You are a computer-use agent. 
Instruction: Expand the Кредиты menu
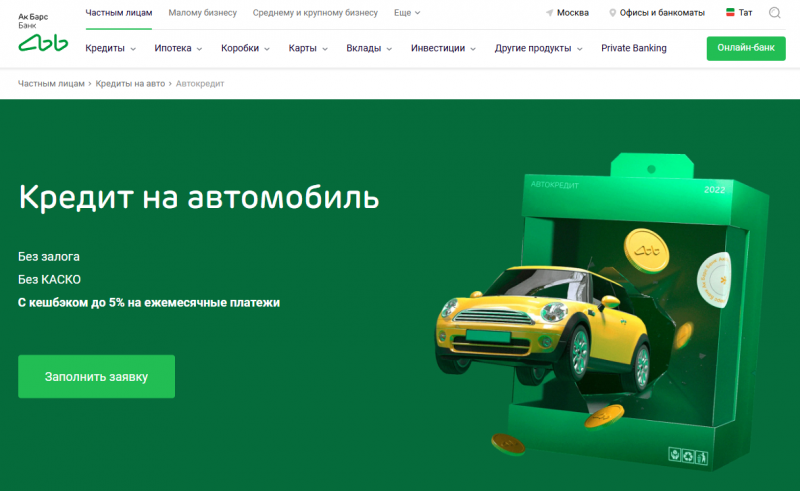pos(110,48)
